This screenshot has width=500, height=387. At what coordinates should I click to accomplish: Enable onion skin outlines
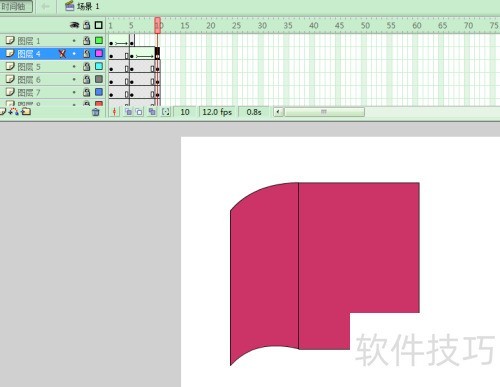[x=139, y=112]
